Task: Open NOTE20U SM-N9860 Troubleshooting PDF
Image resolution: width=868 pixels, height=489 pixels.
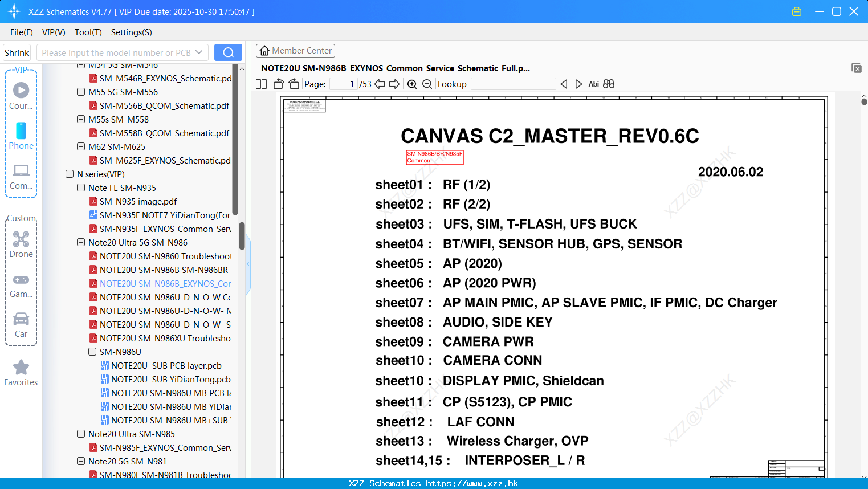Action: click(160, 256)
